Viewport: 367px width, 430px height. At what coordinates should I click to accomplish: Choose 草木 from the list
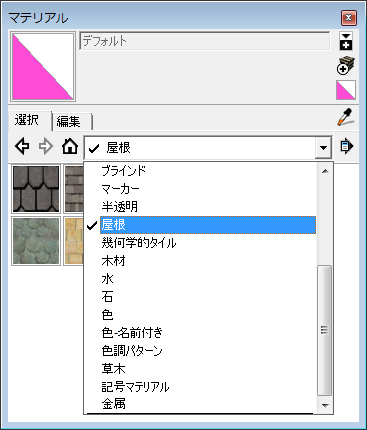[x=208, y=369]
